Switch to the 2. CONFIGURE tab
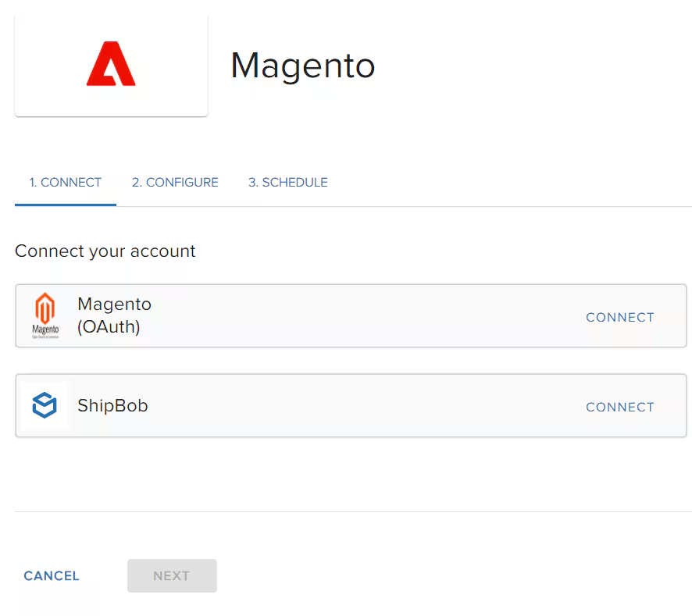The image size is (692, 616). [x=175, y=182]
